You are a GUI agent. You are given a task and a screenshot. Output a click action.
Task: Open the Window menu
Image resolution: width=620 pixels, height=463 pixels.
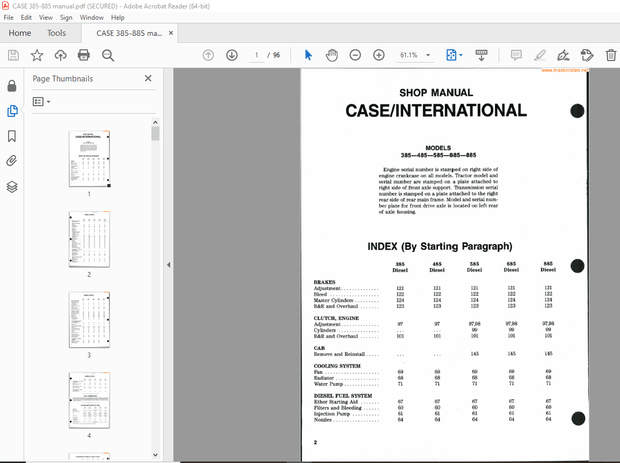point(92,17)
